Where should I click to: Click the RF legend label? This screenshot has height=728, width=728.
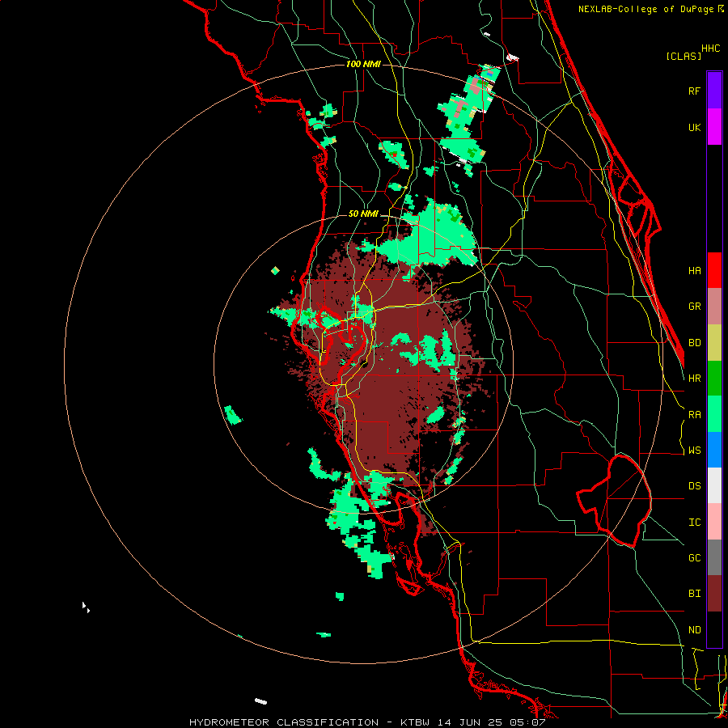694,91
